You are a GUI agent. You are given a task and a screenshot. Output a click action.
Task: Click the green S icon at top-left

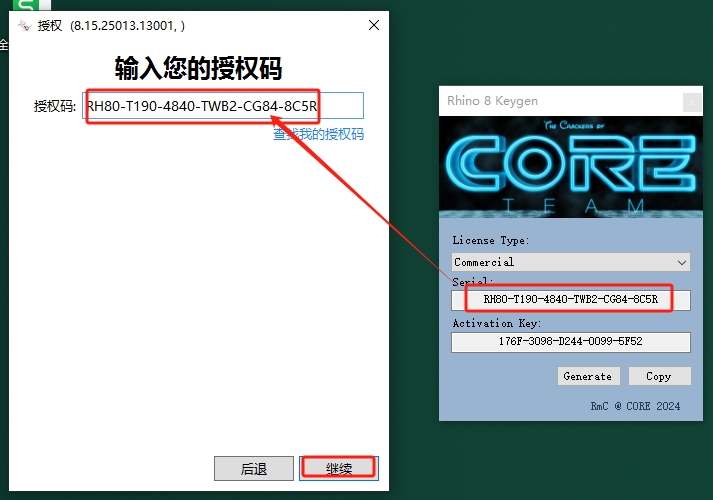coord(20,6)
